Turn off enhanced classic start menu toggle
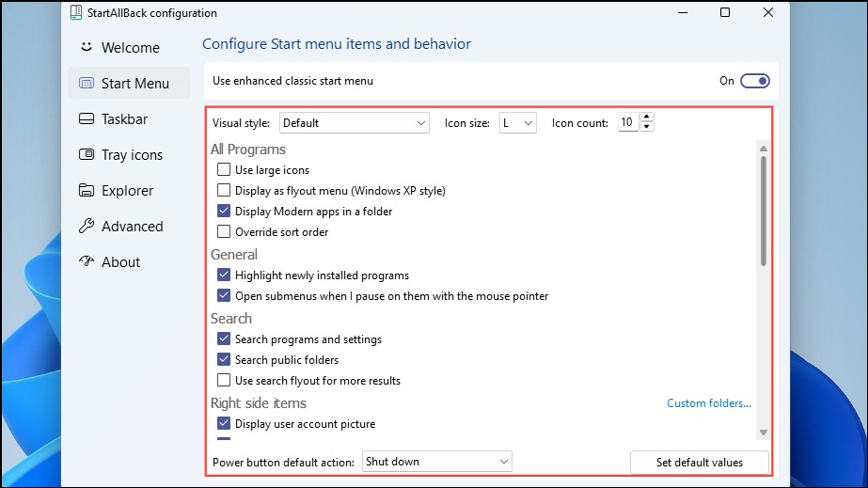 (755, 81)
